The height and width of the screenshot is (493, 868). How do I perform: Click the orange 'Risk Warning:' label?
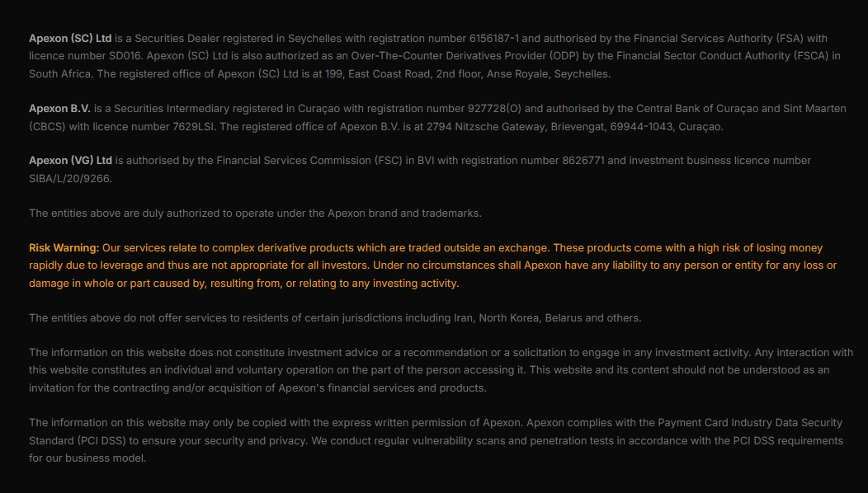point(64,248)
